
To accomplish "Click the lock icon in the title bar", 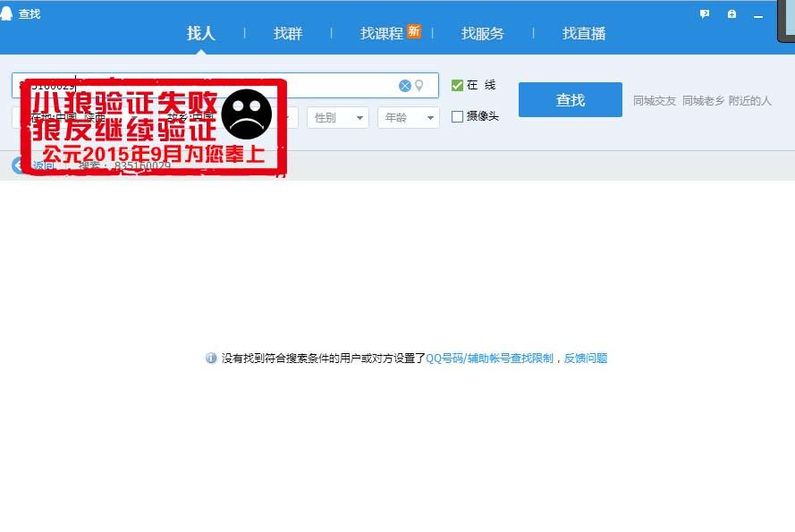I will pyautogui.click(x=732, y=13).
